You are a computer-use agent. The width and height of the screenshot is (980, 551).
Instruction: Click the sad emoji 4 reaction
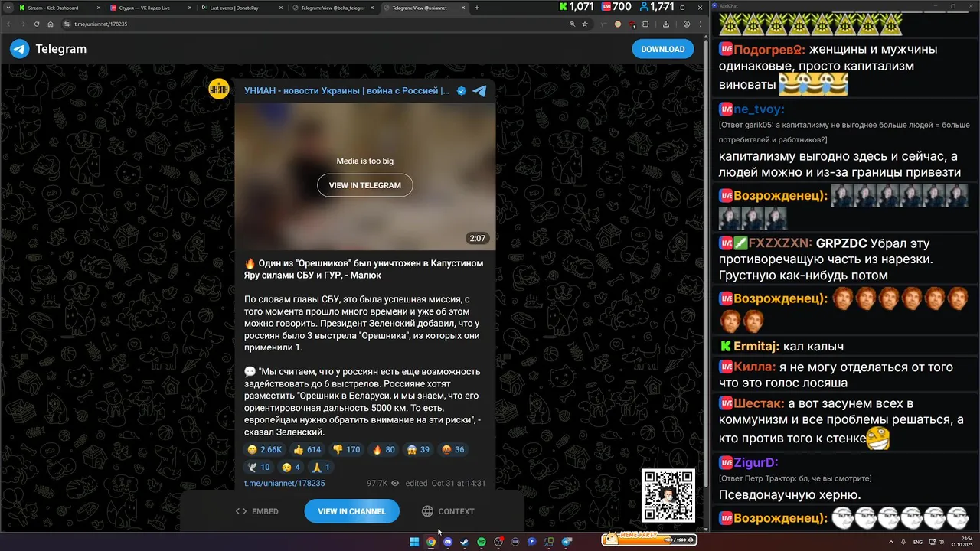292,467
